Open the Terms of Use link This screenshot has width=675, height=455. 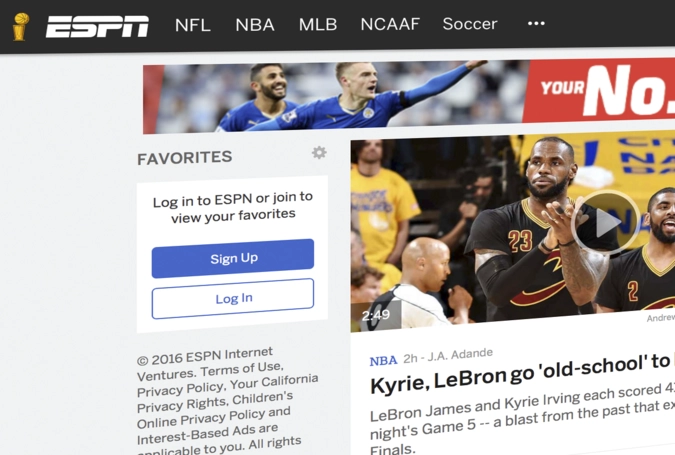(x=241, y=369)
